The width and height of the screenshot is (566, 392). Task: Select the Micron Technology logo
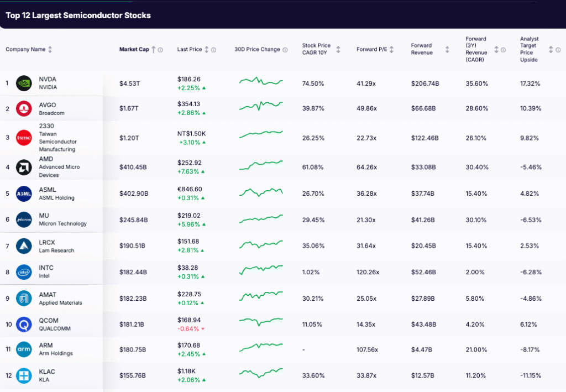click(x=23, y=219)
